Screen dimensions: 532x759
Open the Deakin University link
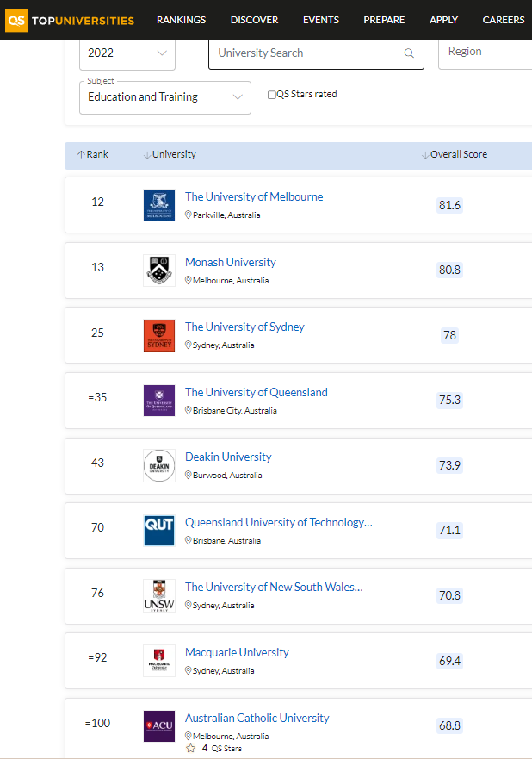tap(228, 457)
